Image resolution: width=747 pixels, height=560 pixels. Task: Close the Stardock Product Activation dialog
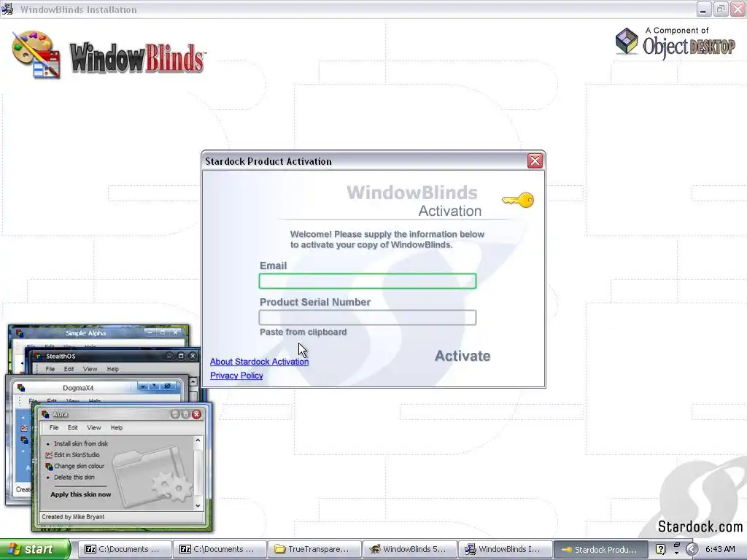click(535, 161)
